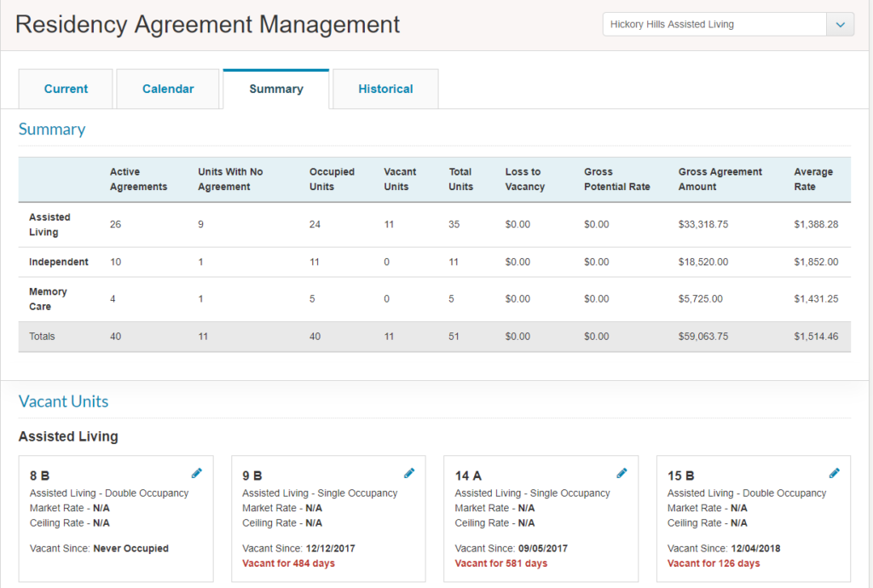This screenshot has width=873, height=588.
Task: Click the Units With No Agreement header
Action: pyautogui.click(x=230, y=179)
